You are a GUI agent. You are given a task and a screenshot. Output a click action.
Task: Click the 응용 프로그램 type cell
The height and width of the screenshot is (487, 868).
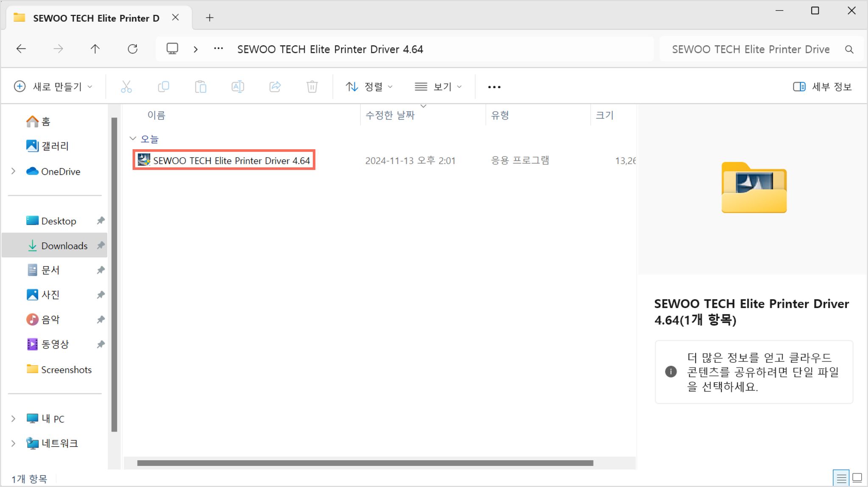[x=520, y=160]
